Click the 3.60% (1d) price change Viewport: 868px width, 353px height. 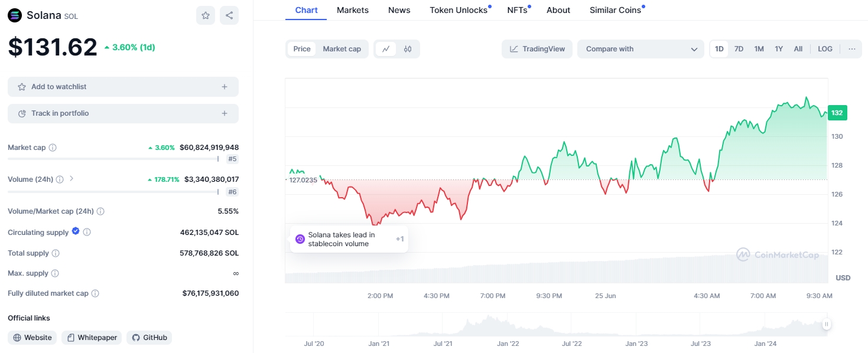(130, 47)
